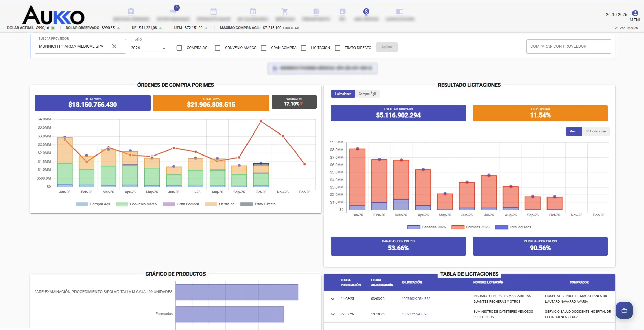Open the shopping cart navigation icon

(285, 12)
